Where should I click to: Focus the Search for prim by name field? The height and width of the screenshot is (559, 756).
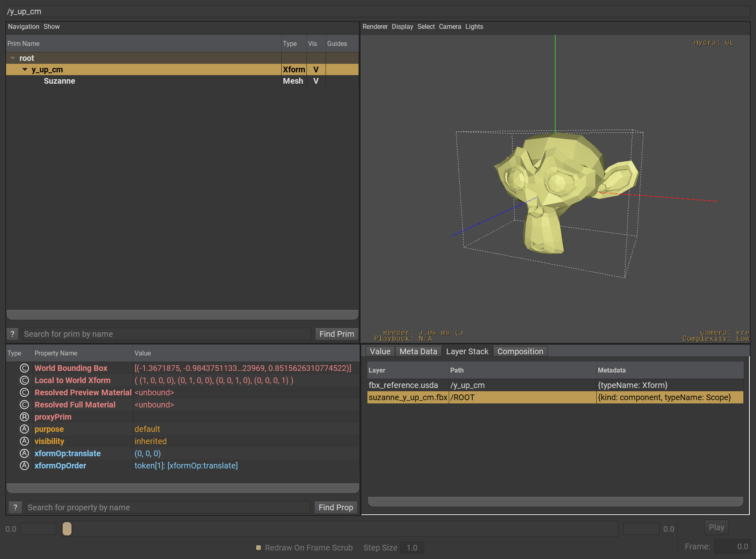[167, 334]
